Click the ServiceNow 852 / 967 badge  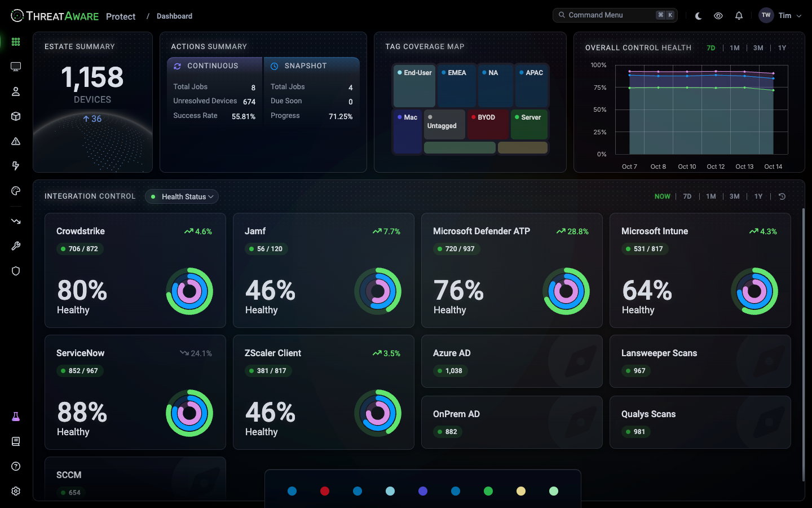79,371
